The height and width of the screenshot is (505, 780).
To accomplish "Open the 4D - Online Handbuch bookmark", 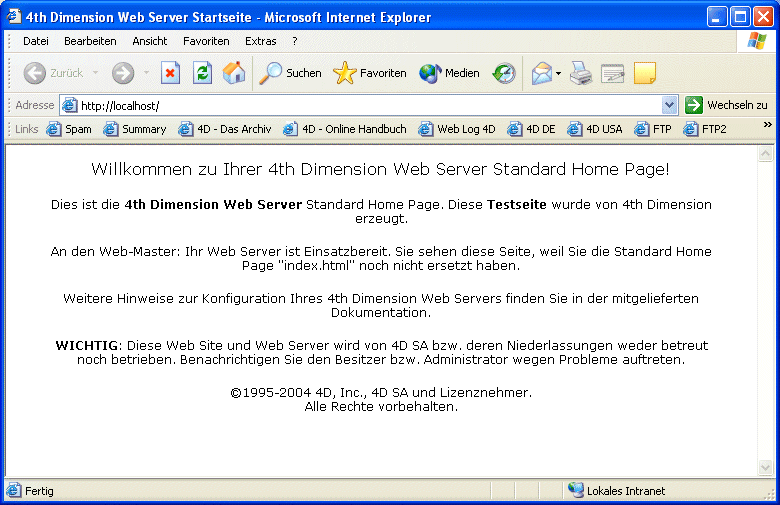I will click(x=345, y=129).
